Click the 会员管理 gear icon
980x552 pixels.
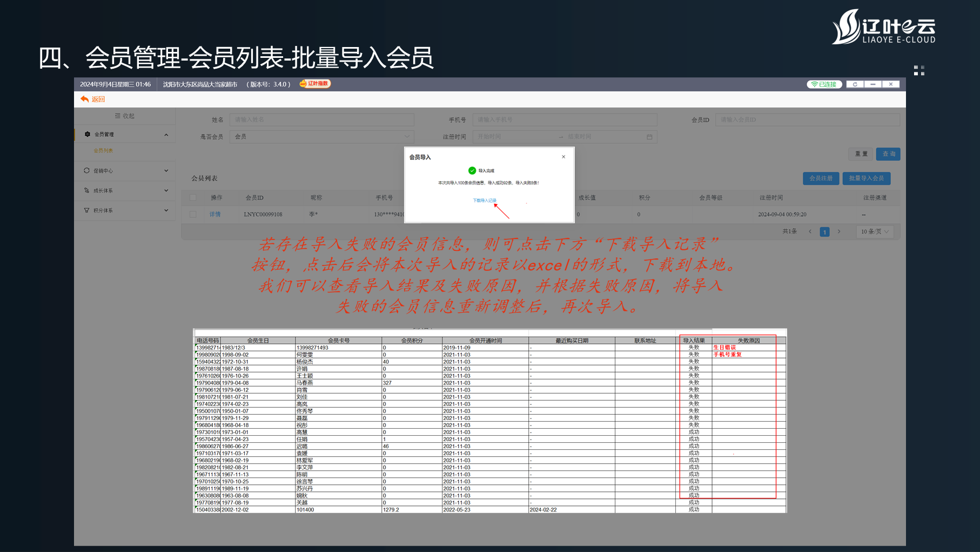pyautogui.click(x=87, y=134)
